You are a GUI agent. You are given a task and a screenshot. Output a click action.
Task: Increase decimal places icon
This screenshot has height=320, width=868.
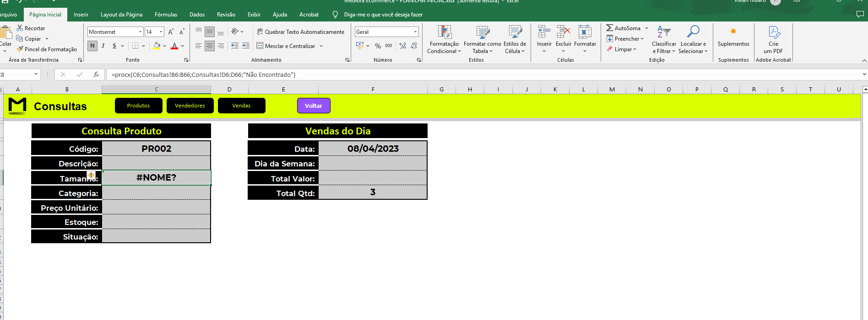[x=402, y=46]
